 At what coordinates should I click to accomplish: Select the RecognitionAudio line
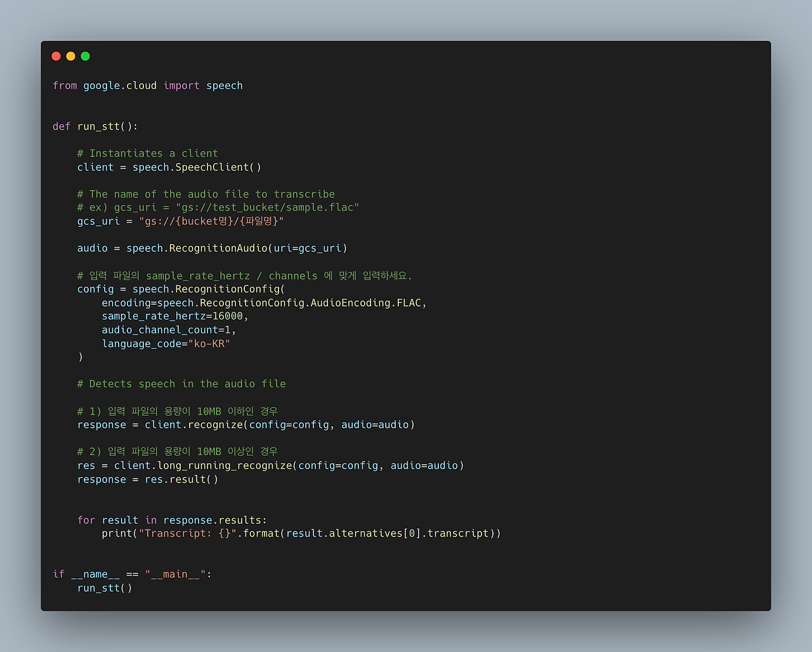click(211, 248)
